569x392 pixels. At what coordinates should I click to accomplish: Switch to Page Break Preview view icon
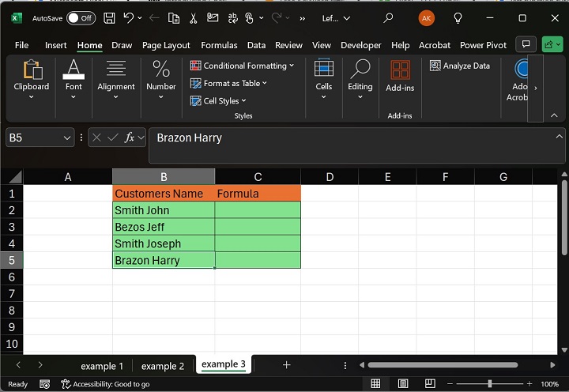click(428, 384)
